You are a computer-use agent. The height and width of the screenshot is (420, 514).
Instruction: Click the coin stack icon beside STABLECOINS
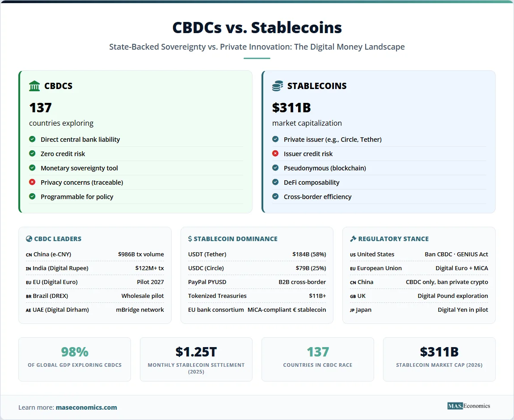click(x=277, y=86)
